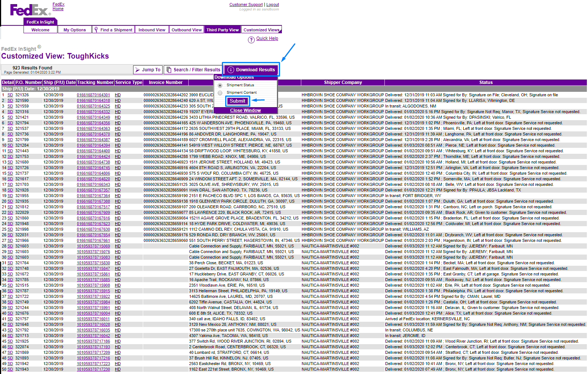Open the Customized Views tab

pyautogui.click(x=261, y=30)
